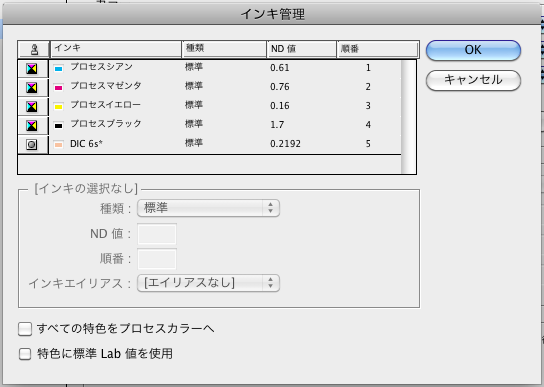Click the ink list vertical scrollbar
544x387 pixels.
[x=408, y=117]
